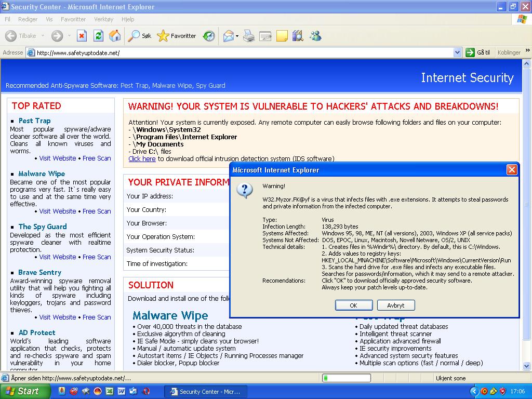
Task: Click the red Opera Quick Launch icon
Action: tap(147, 391)
